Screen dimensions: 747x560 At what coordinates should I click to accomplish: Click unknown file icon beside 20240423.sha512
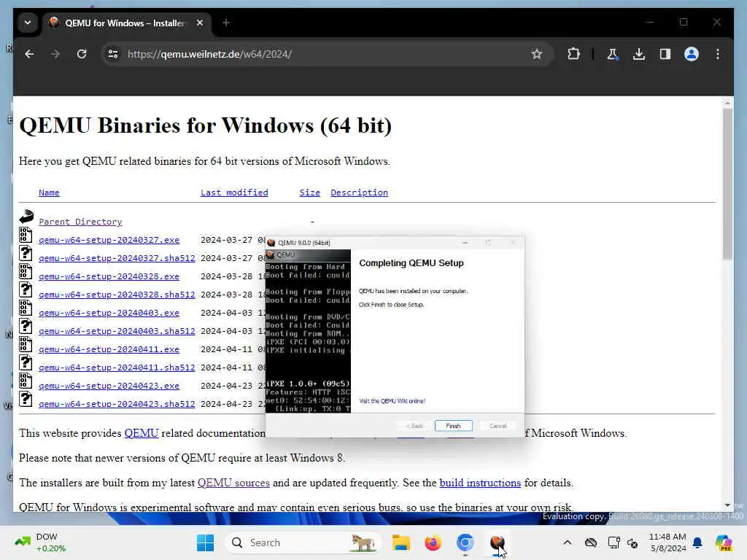tap(26, 399)
